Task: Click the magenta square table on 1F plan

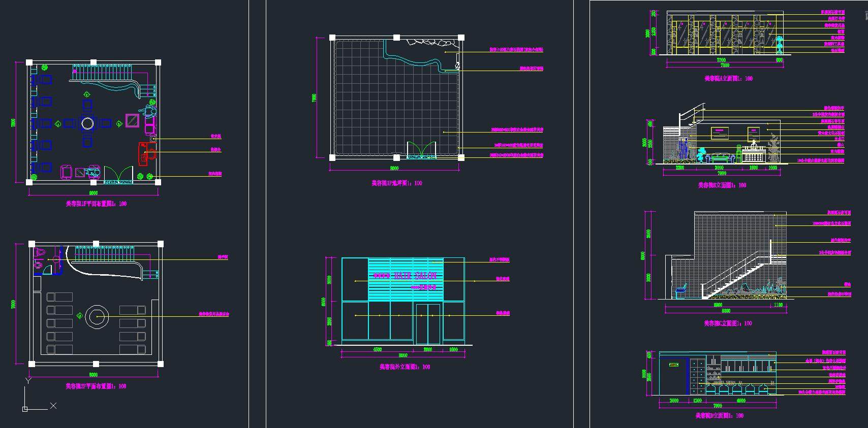Action: click(x=132, y=120)
